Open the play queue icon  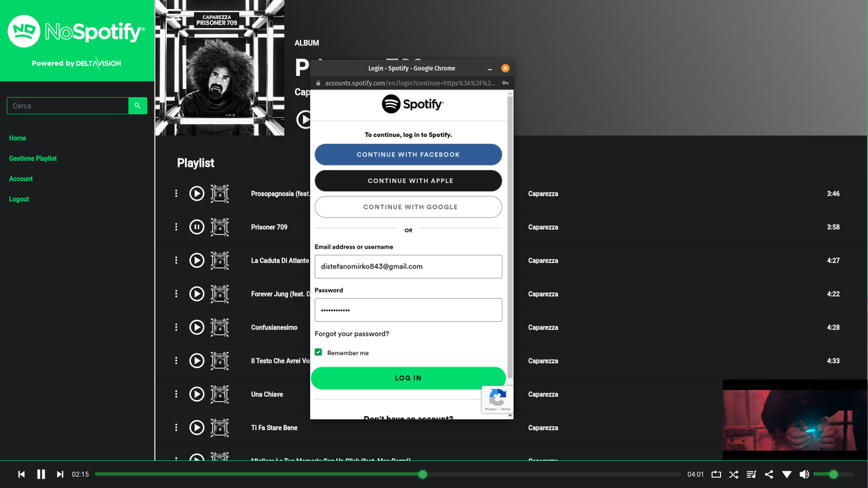[x=751, y=474]
